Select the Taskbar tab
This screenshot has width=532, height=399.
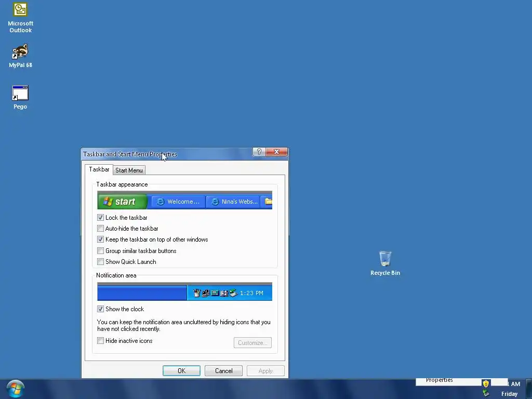(99, 169)
